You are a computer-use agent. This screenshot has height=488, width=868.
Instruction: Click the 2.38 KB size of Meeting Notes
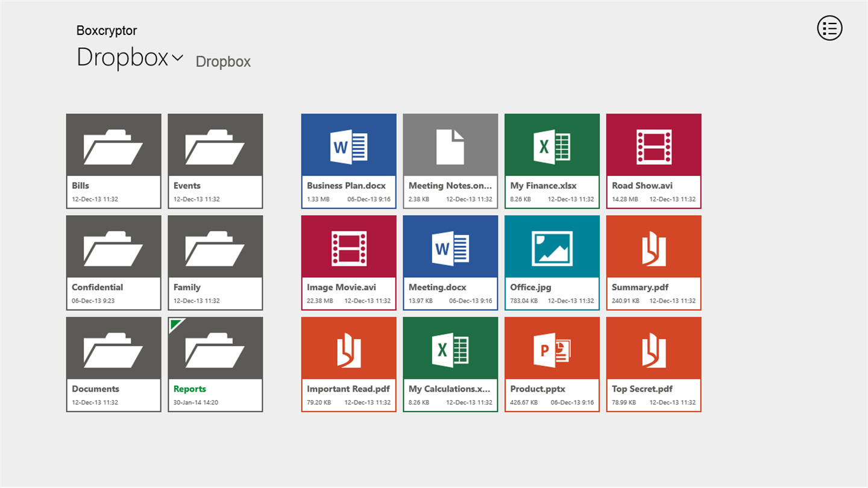point(419,199)
